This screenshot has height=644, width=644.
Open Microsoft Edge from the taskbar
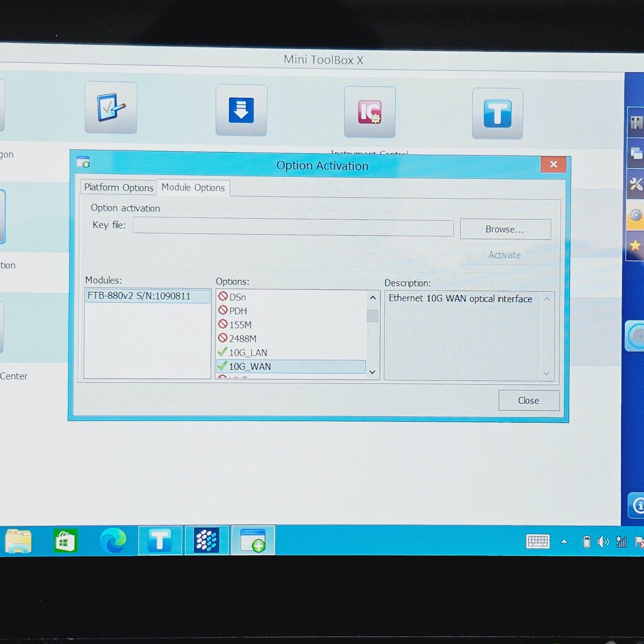pos(113,541)
